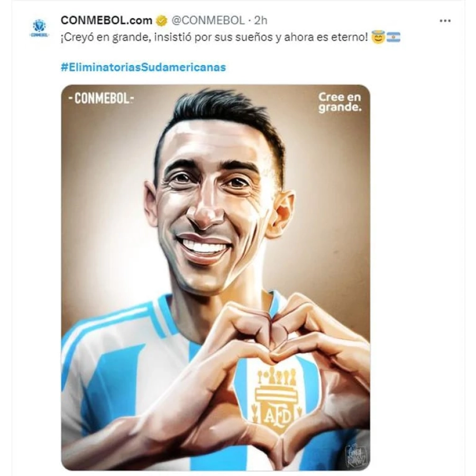Click the CONMEBOL profile avatar
This screenshot has width=476, height=476.
(40, 28)
